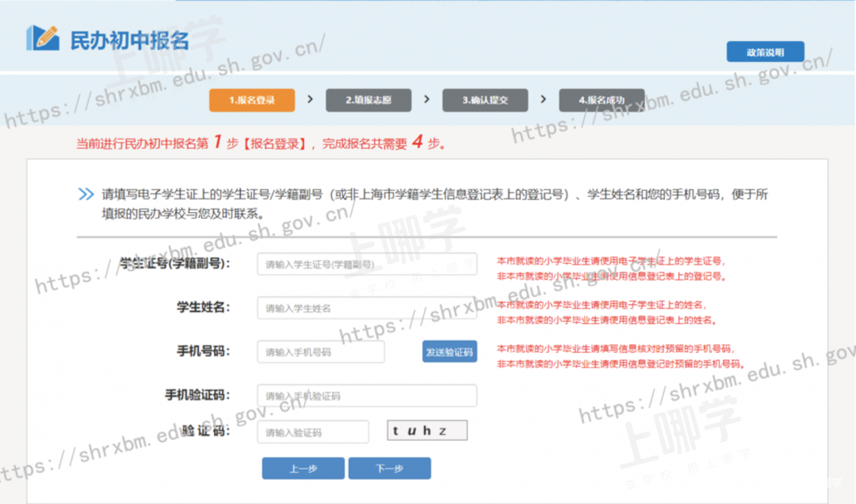Focus the 手机号码 input field

point(320,352)
